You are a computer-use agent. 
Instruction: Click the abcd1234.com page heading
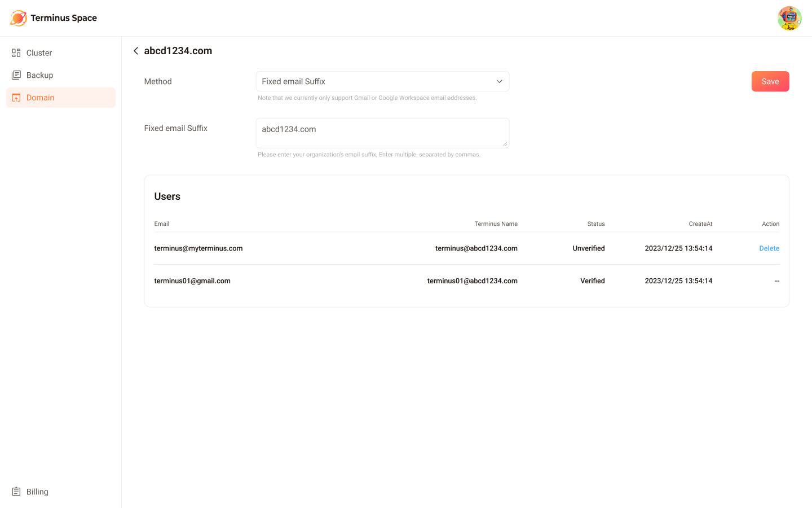[x=178, y=51]
